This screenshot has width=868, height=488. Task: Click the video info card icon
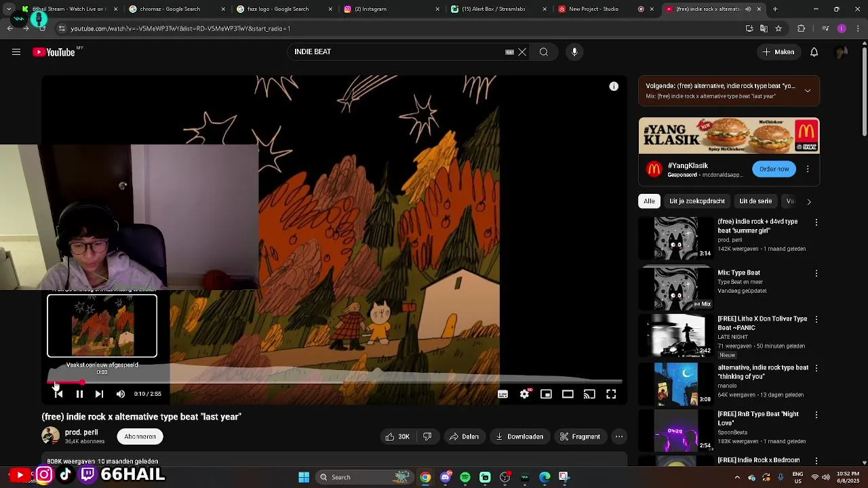click(614, 87)
